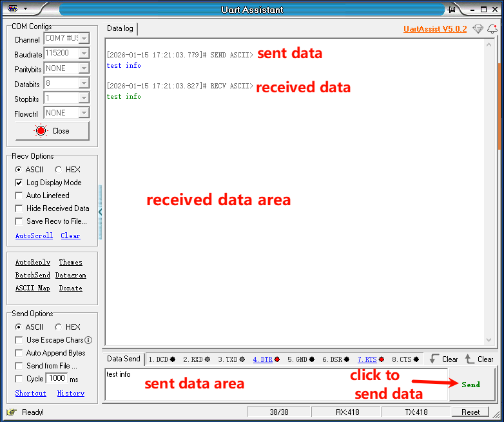Image resolution: width=504 pixels, height=422 pixels.
Task: Switch to the Data log tab
Action: [120, 28]
